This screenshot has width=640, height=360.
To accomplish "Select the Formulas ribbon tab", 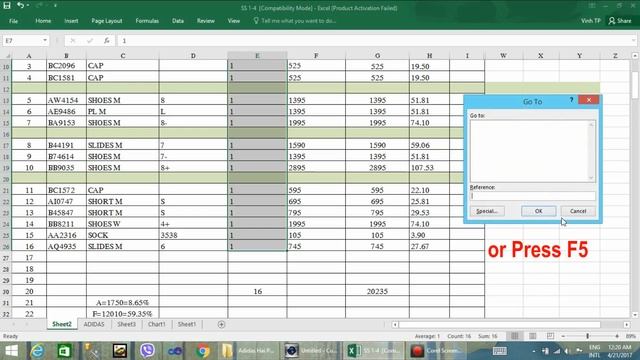I will point(147,21).
